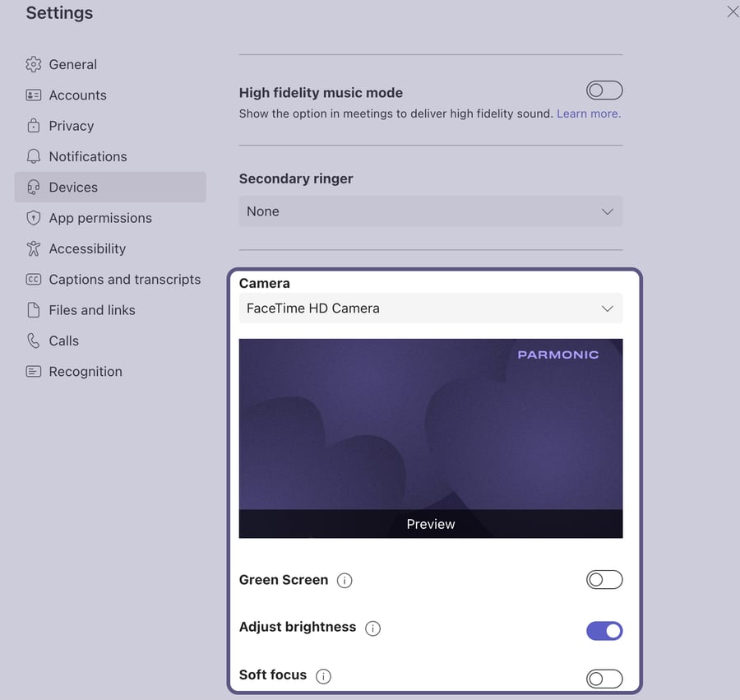This screenshot has width=740, height=700.
Task: Click the Notifications bell icon
Action: click(x=33, y=156)
